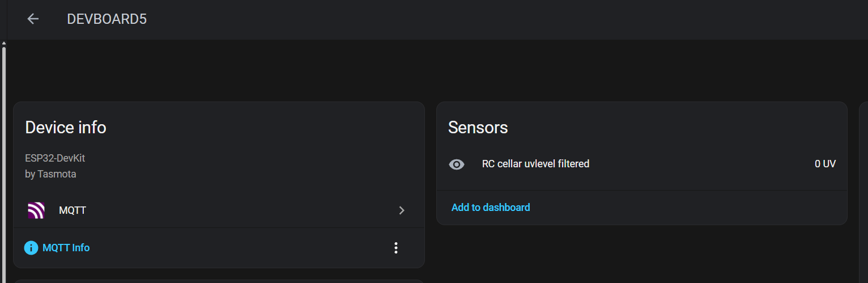Expand the MQTT row chevron arrow
Image resolution: width=868 pixels, height=283 pixels.
(x=402, y=210)
